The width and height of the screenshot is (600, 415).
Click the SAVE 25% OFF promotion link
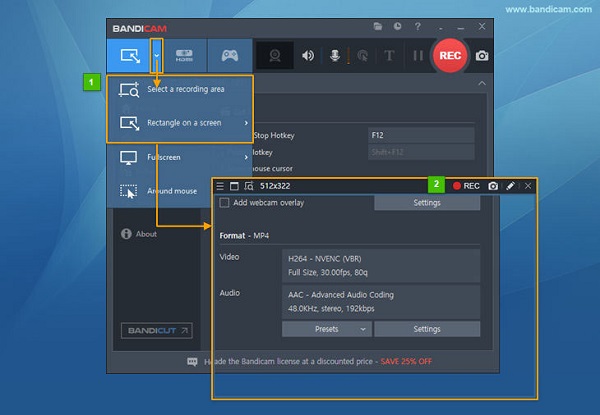coord(406,361)
